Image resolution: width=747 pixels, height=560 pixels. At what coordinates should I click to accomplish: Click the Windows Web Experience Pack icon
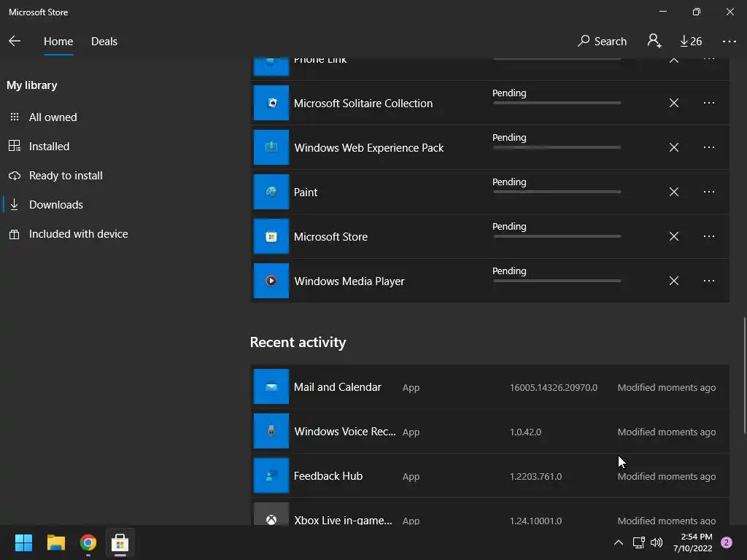(x=271, y=147)
